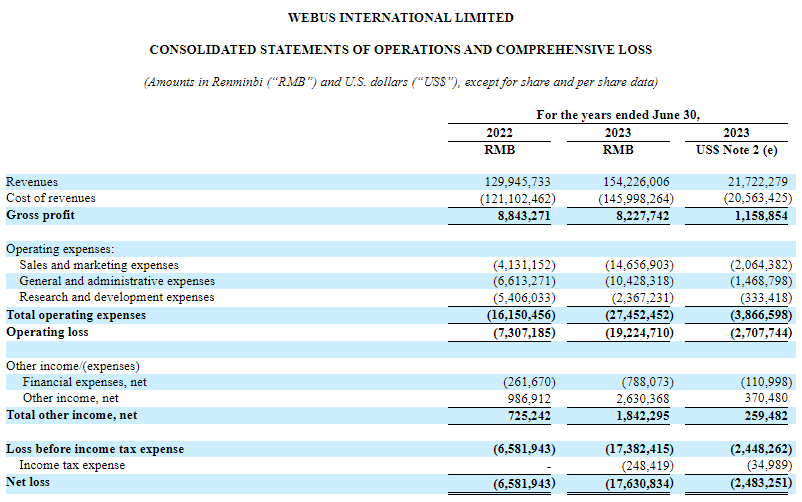Image resolution: width=802 pixels, height=502 pixels.
Task: Click the Operating loss row label
Action: point(47,331)
